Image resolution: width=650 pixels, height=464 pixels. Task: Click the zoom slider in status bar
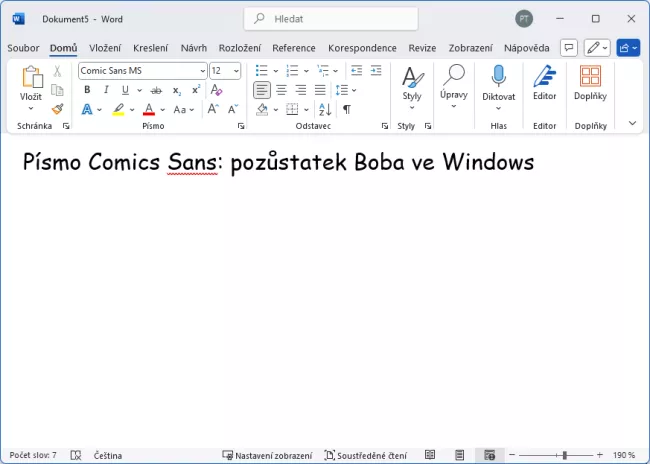563,454
